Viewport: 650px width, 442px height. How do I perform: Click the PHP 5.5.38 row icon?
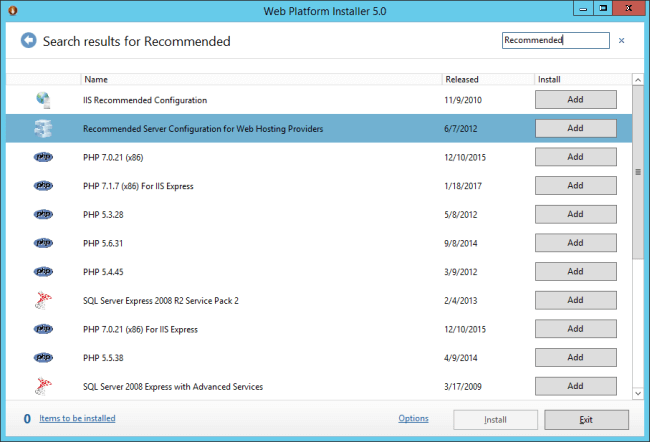tap(43, 357)
